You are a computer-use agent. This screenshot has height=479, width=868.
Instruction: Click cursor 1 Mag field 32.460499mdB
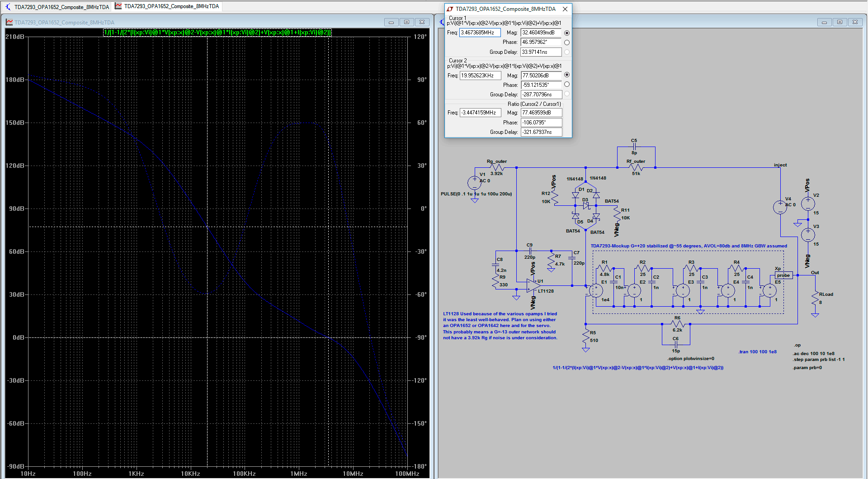click(541, 33)
